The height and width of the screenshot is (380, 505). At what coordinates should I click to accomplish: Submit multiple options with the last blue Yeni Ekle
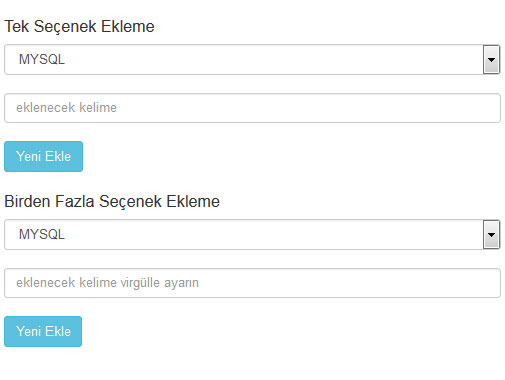pos(43,331)
